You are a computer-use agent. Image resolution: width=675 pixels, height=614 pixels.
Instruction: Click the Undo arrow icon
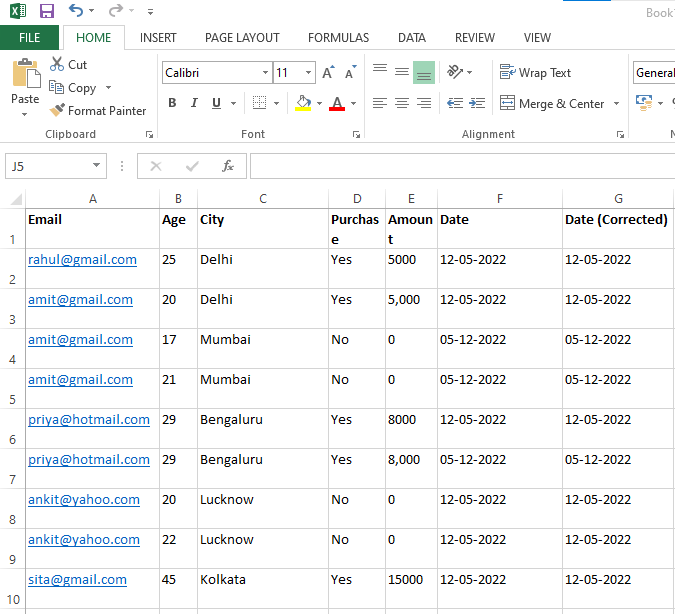[x=76, y=11]
